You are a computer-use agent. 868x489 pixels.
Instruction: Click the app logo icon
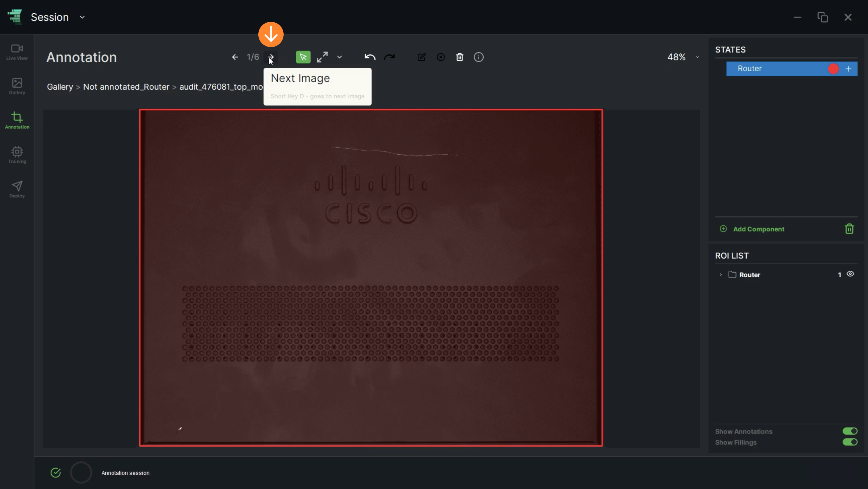pyautogui.click(x=15, y=17)
